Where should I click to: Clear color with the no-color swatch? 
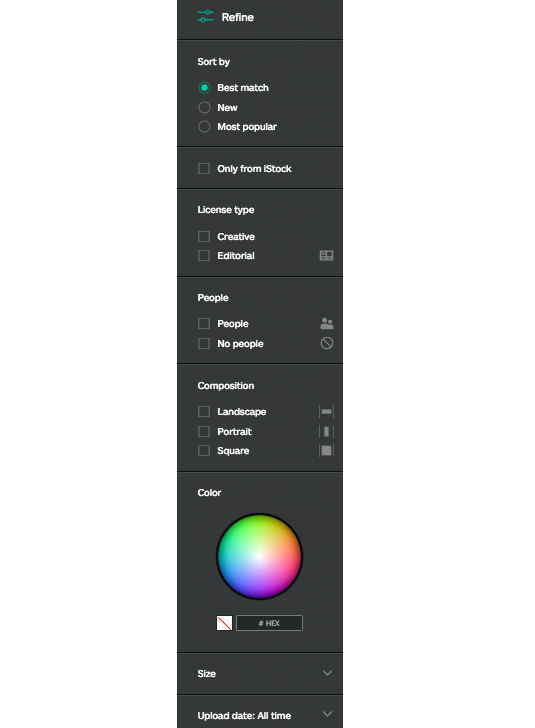(x=224, y=623)
